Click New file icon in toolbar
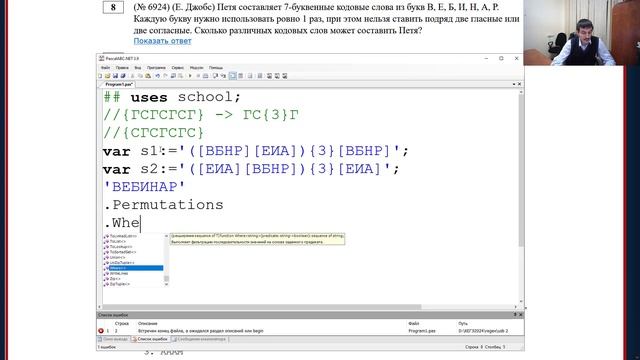This screenshot has width=640, height=360. point(100,76)
